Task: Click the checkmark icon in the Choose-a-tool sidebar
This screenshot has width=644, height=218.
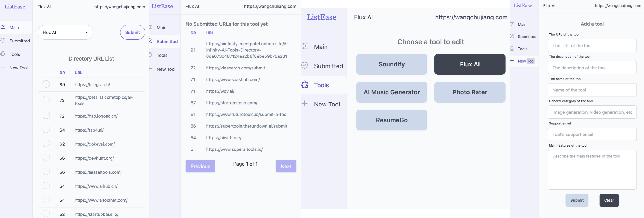Action: click(304, 65)
